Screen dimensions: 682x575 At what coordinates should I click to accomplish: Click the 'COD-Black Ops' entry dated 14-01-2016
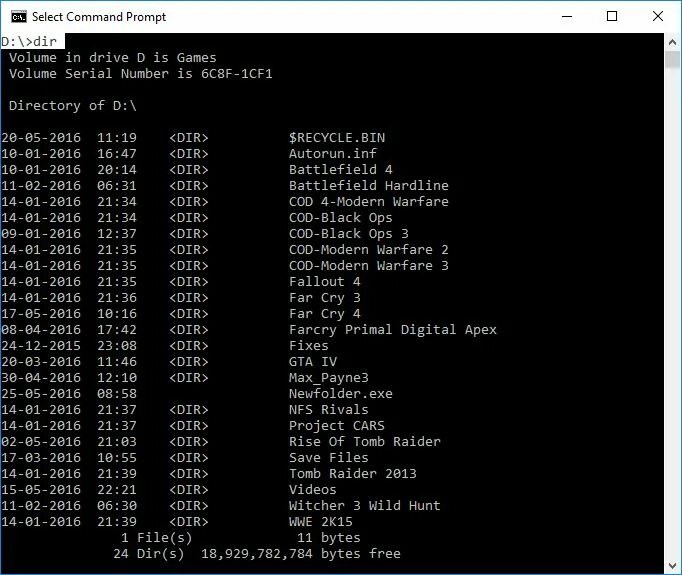(x=341, y=218)
